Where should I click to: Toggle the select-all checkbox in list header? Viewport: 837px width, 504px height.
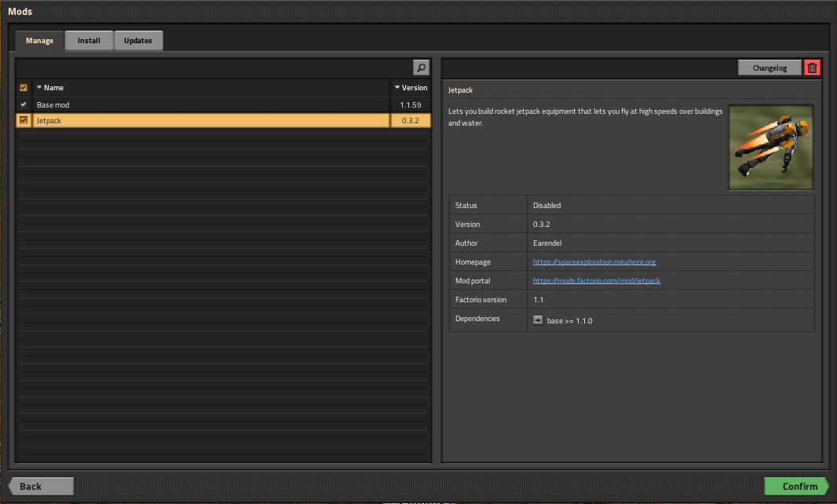pos(24,88)
